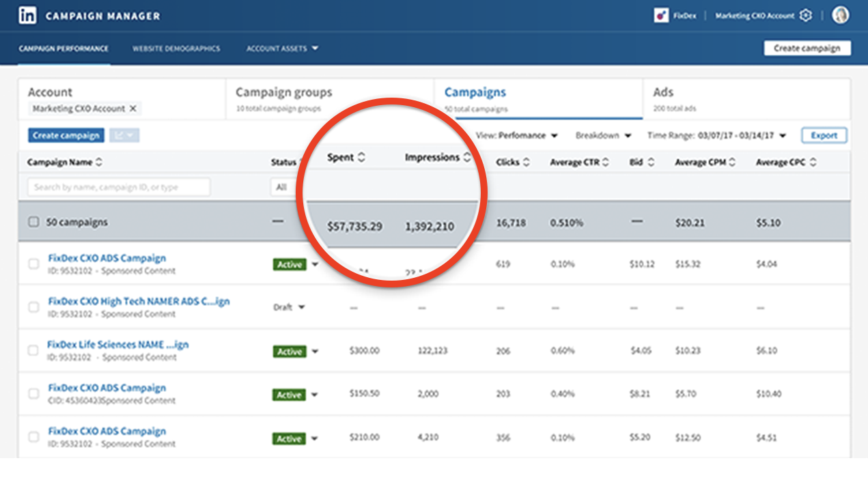Select the Campaign groups tab
868x482 pixels.
click(x=330, y=100)
